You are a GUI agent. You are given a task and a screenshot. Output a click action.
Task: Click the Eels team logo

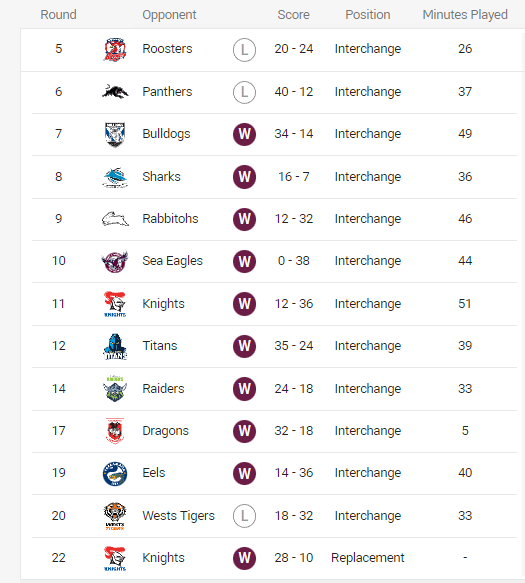coord(115,474)
